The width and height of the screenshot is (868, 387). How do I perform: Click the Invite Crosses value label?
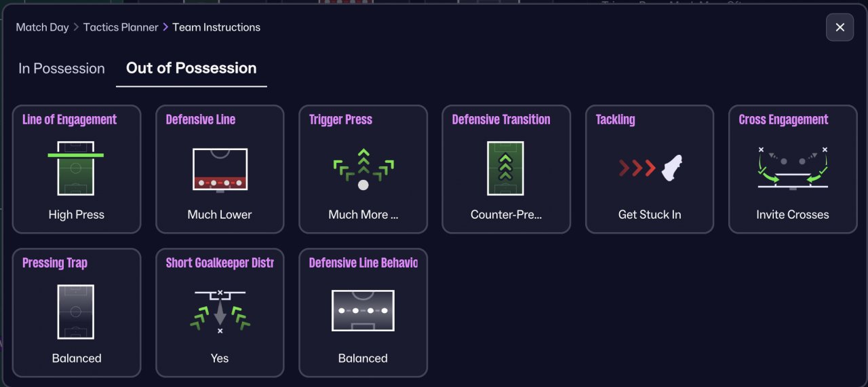click(x=793, y=215)
